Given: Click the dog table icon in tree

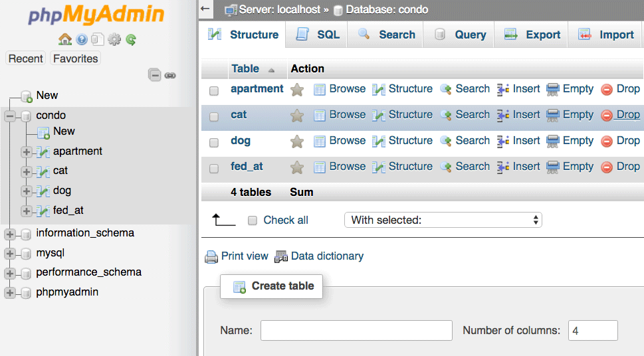Looking at the screenshot, I should click(x=43, y=191).
